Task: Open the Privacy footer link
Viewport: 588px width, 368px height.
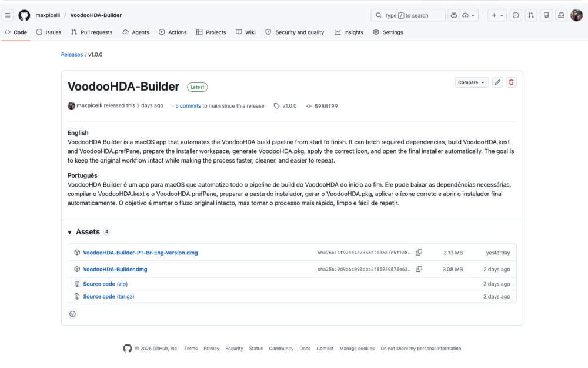Action: click(212, 349)
